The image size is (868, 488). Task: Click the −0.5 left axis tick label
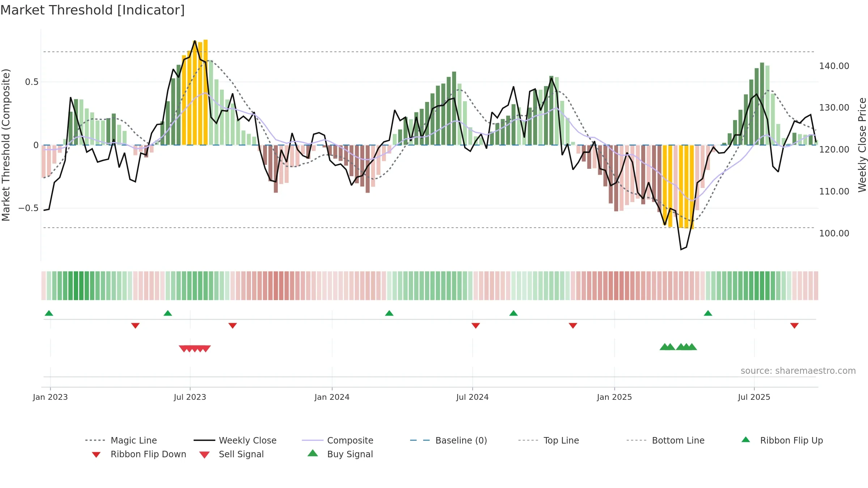(x=28, y=208)
